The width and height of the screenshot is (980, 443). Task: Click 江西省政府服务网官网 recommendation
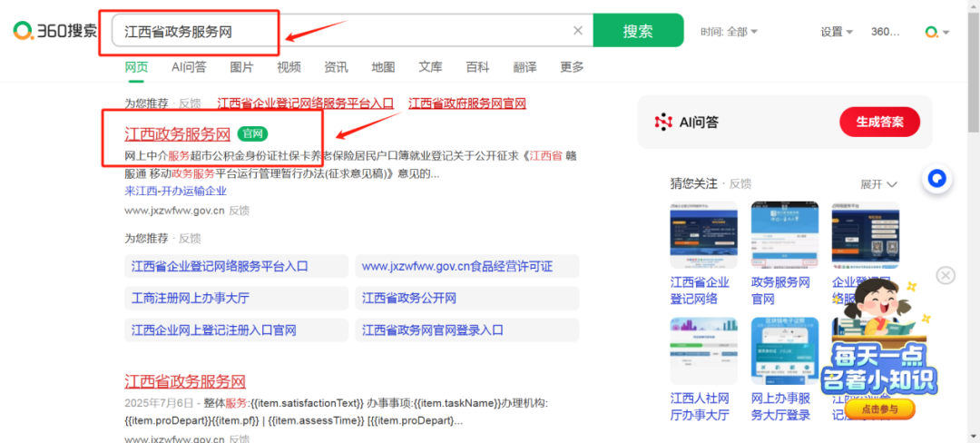pos(467,103)
